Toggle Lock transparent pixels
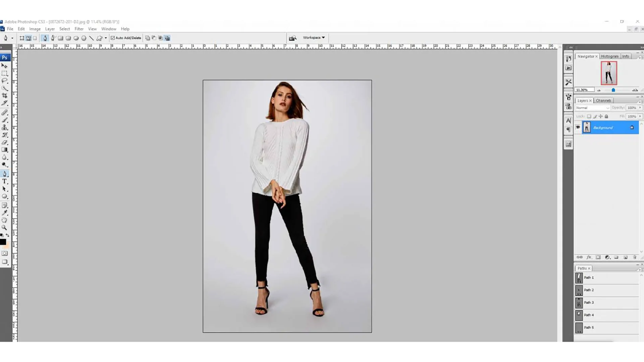This screenshot has height=362, width=644. click(589, 116)
